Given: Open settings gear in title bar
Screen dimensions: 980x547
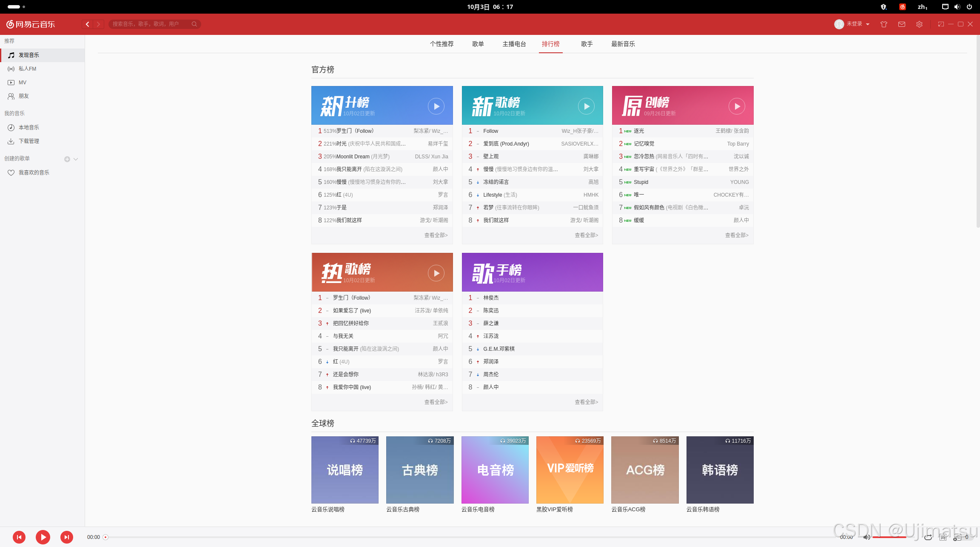Looking at the screenshot, I should tap(919, 24).
